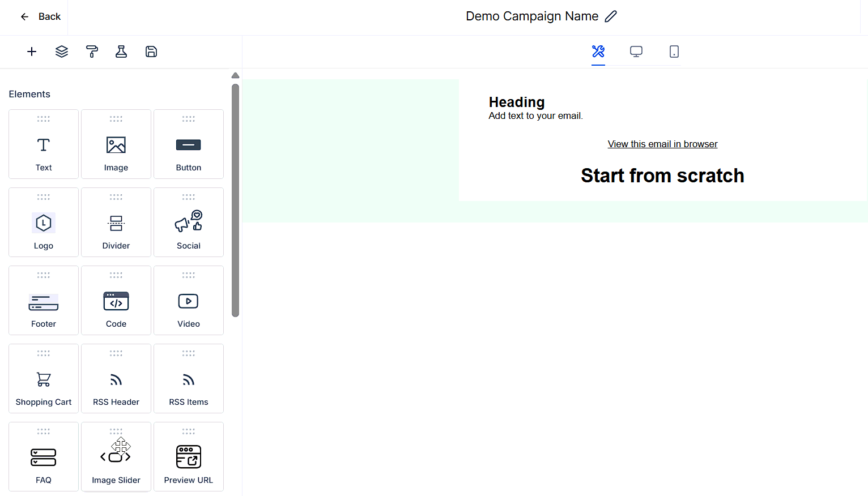This screenshot has height=496, width=868.
Task: Switch to mobile preview tab
Action: coord(674,52)
